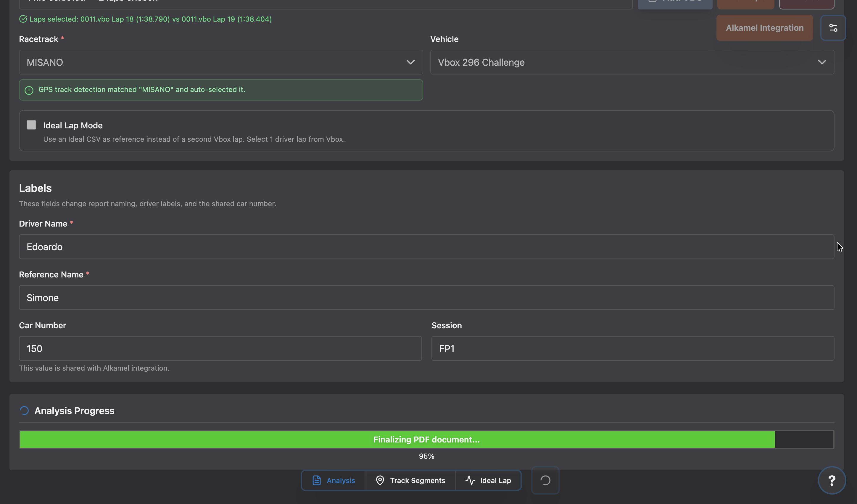Click the map pin icon in Track Segments
The width and height of the screenshot is (857, 504).
point(380,480)
